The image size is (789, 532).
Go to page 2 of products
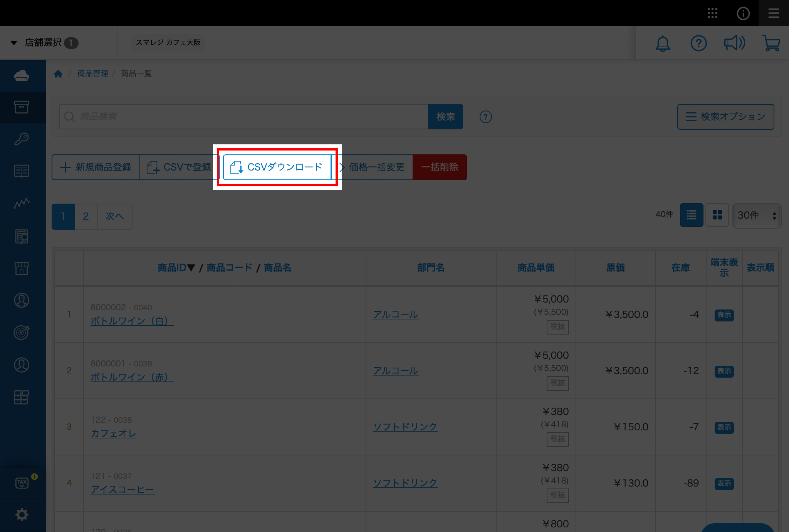86,216
